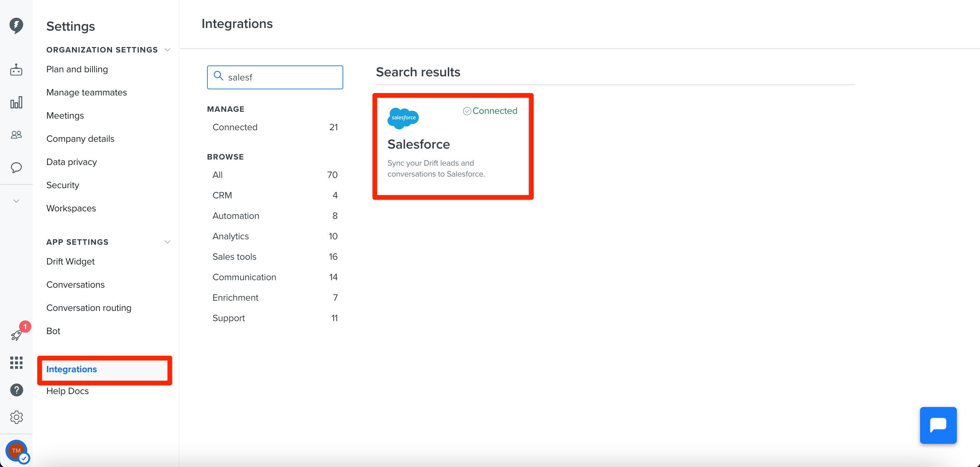This screenshot has width=980, height=467.
Task: Collapse the Organization Settings section
Action: [168, 50]
